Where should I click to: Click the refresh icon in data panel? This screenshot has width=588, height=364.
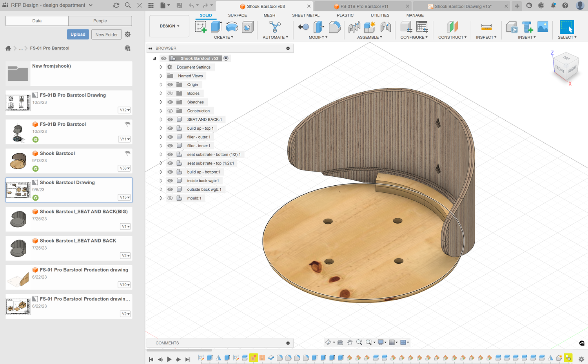(116, 5)
